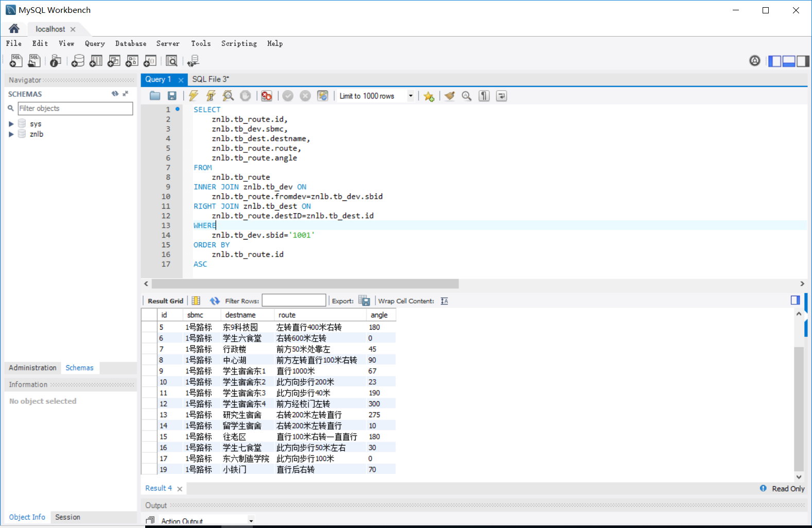Beautify the SQL with broom icon
This screenshot has width=812, height=528.
450,96
